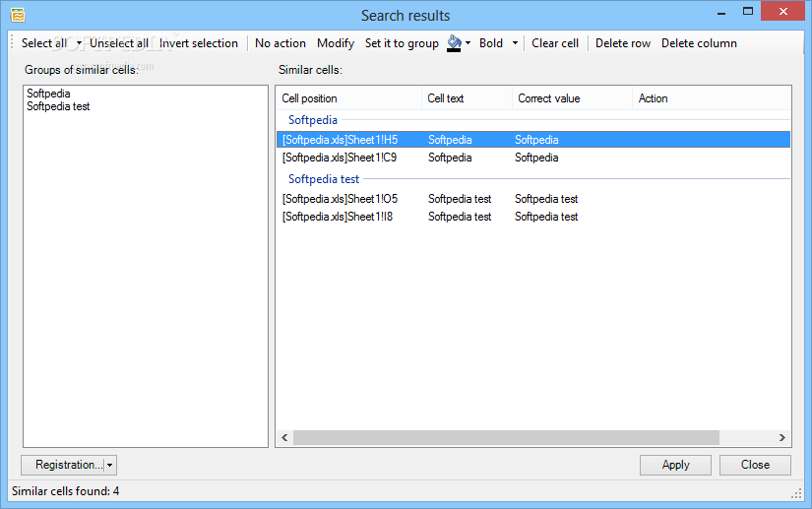This screenshot has height=509, width=812.
Task: Click Unselect all in toolbar
Action: 119,43
